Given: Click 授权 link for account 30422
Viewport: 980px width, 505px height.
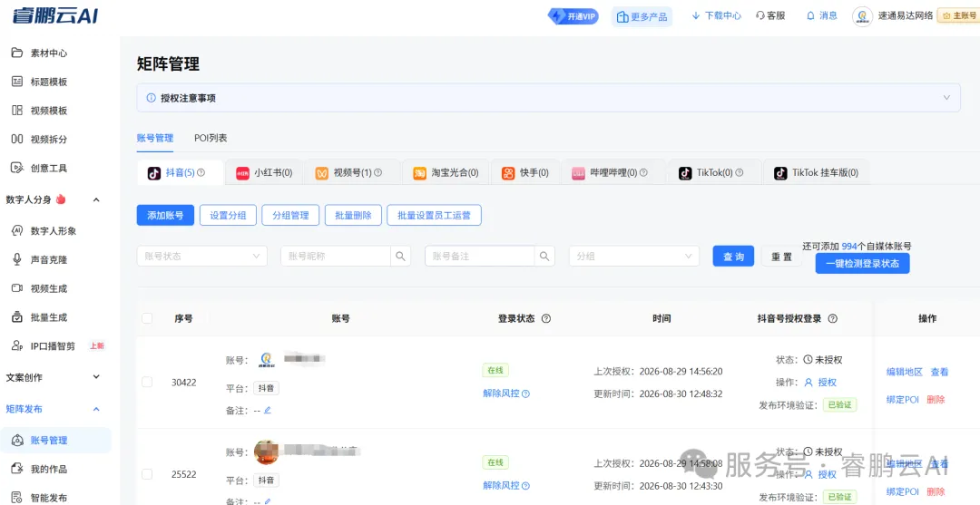Looking at the screenshot, I should click(x=820, y=382).
